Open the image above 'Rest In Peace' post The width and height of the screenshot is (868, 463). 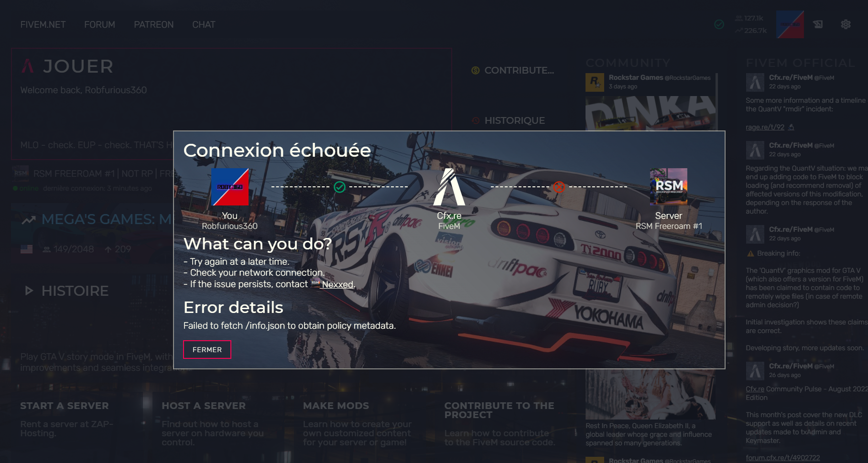pyautogui.click(x=651, y=394)
